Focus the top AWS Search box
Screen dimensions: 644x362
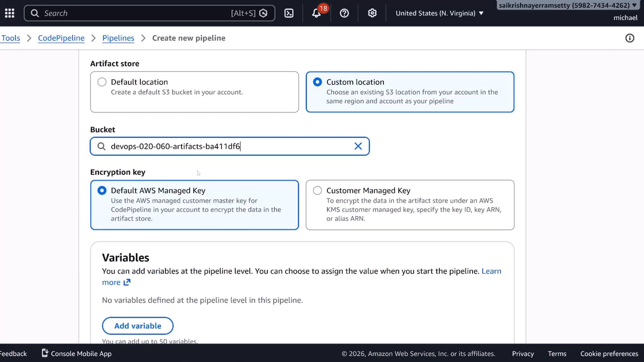[x=150, y=13]
